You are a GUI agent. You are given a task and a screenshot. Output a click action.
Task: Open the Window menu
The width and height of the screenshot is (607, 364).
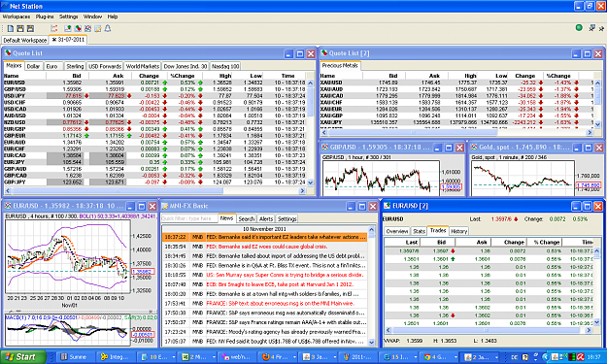[92, 17]
